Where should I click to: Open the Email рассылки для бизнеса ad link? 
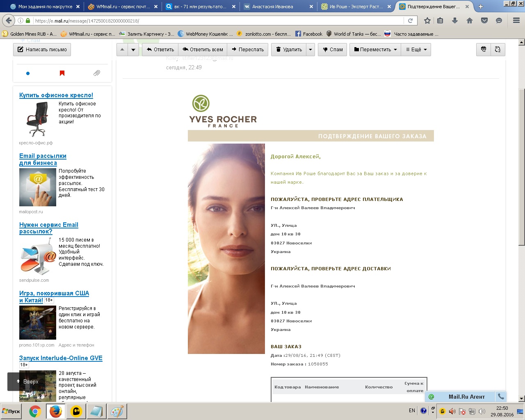click(43, 159)
